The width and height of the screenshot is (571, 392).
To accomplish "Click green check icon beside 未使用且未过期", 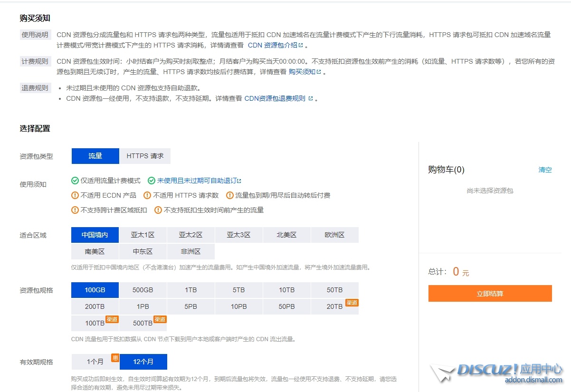I will [152, 181].
